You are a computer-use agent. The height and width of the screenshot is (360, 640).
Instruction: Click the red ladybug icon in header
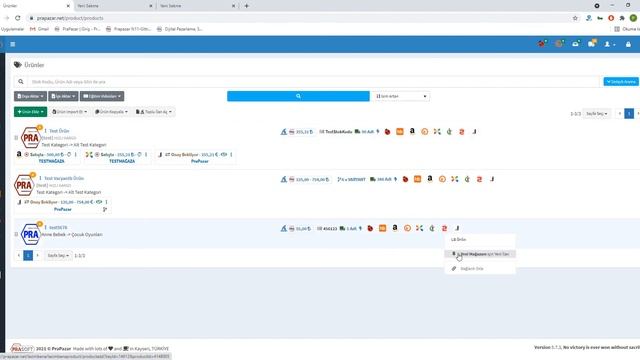(x=542, y=44)
